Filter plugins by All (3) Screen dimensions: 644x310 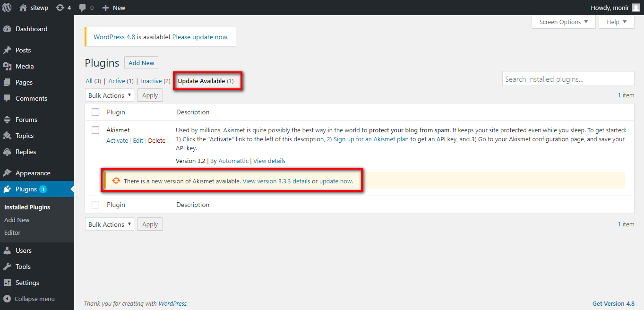click(x=93, y=81)
